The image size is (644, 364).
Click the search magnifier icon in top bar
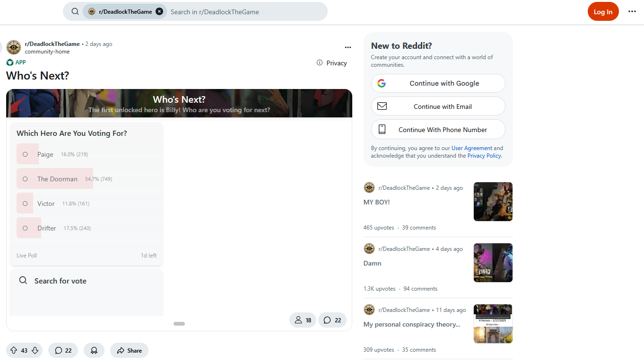[75, 11]
